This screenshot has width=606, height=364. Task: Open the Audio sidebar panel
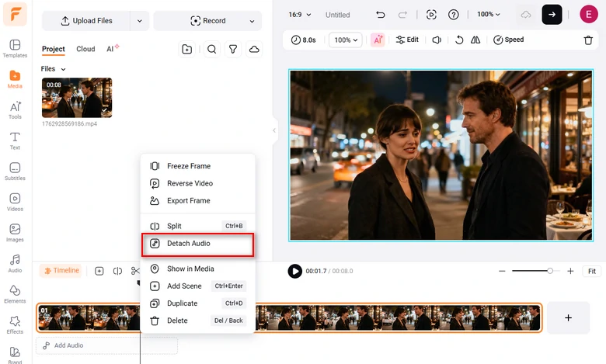(15, 263)
